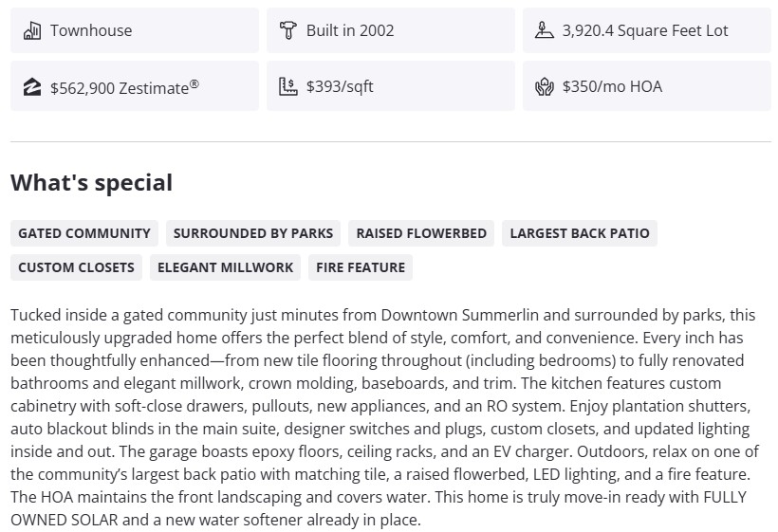
Task: Click the What's special heading
Action: click(91, 183)
